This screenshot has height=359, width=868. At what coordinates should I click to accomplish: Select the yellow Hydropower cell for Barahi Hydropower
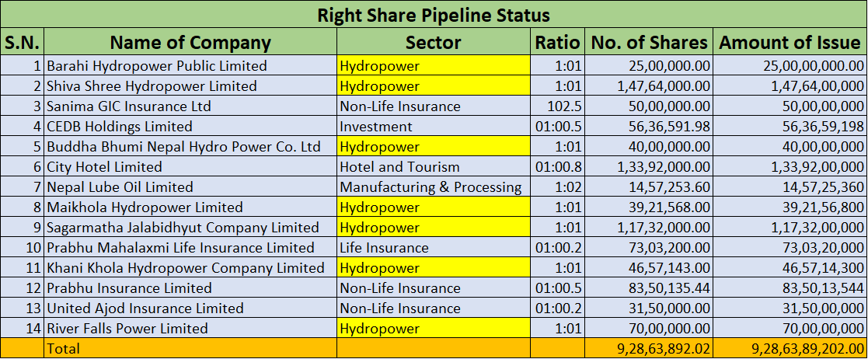[434, 66]
